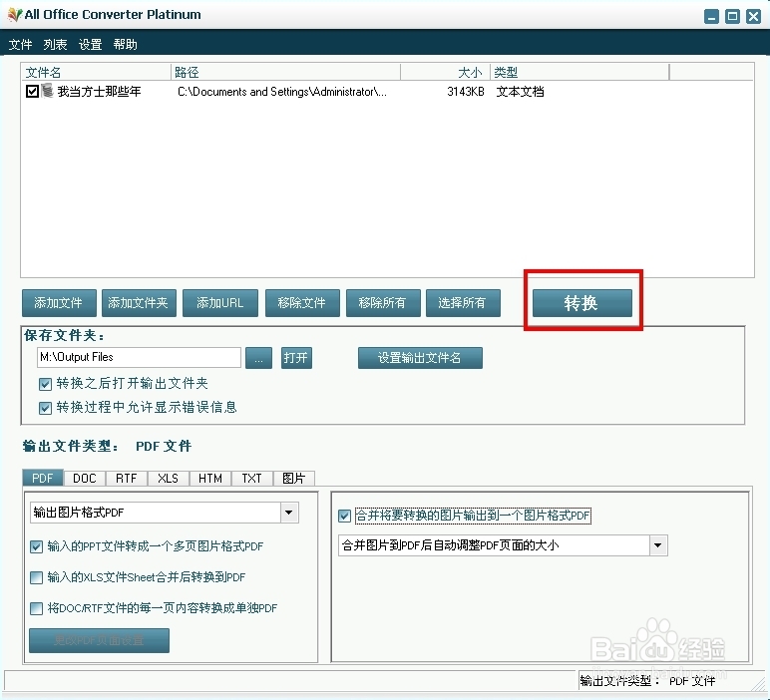The image size is (770, 700).
Task: Click the 添加文件夹 button
Action: 139,303
